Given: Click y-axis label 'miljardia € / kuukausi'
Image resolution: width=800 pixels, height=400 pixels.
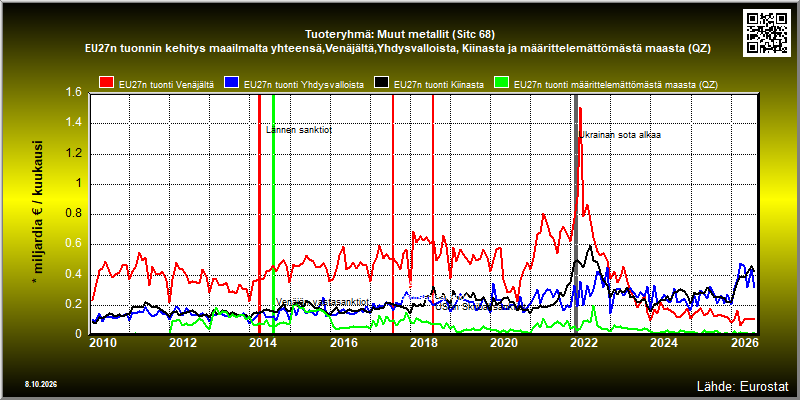Looking at the screenshot, I should [x=38, y=213].
